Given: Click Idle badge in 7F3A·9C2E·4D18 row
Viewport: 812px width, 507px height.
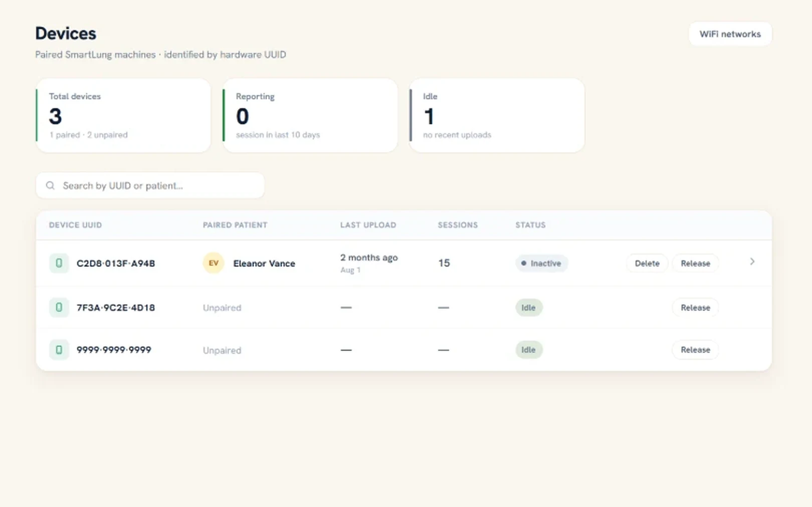Looking at the screenshot, I should [528, 307].
